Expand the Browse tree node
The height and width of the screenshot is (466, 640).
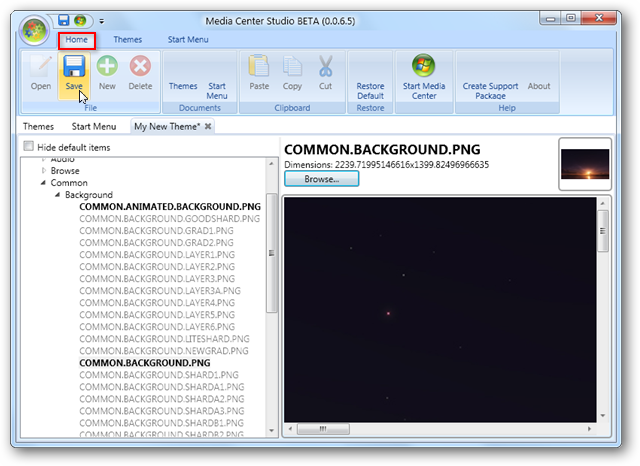44,171
